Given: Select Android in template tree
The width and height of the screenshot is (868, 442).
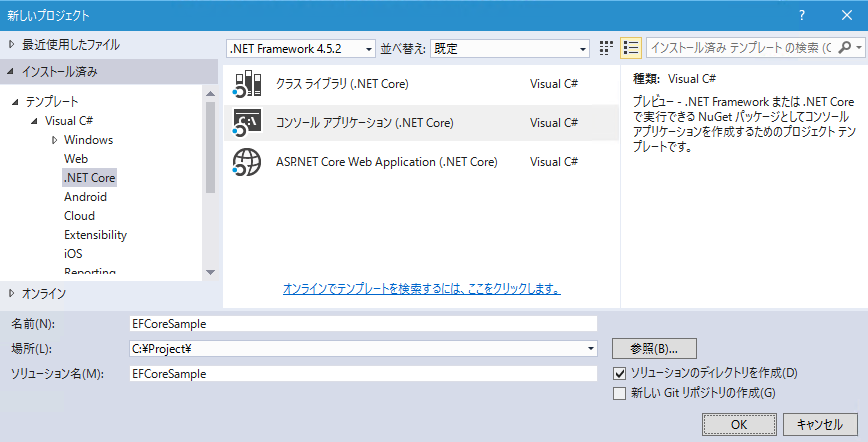Looking at the screenshot, I should tap(85, 197).
